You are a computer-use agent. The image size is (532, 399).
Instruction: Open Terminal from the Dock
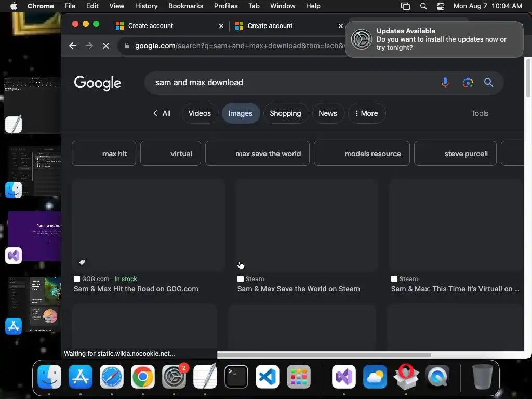pyautogui.click(x=236, y=377)
